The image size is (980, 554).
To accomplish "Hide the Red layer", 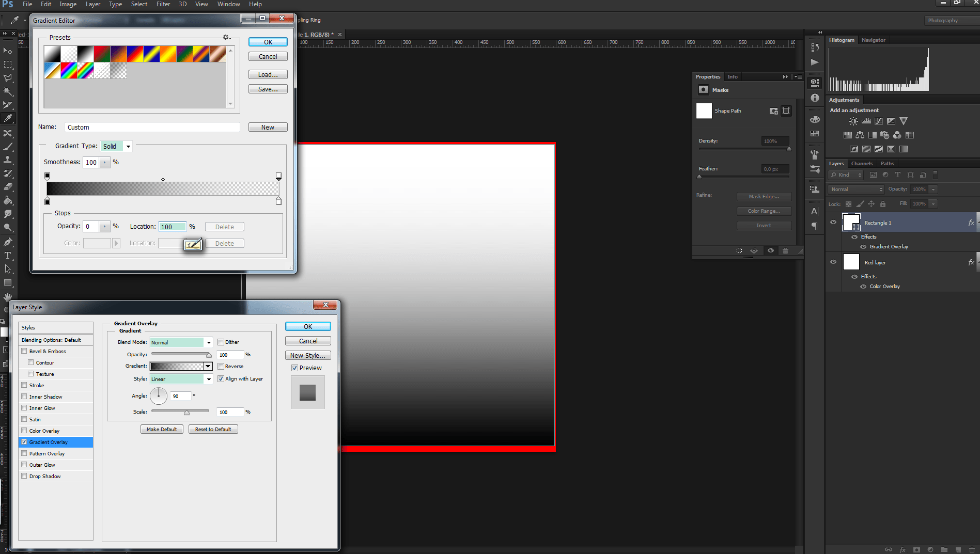I will tap(833, 262).
